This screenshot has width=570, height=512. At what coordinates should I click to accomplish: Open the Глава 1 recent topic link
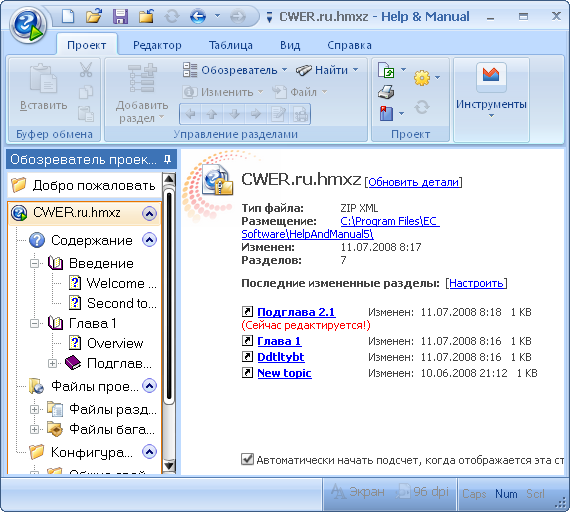pos(279,341)
